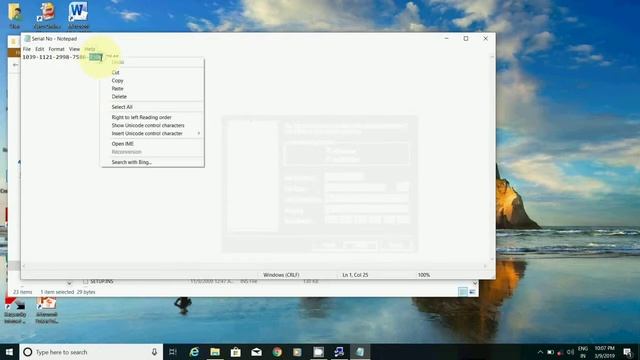Viewport: 640px width, 360px height.
Task: Expand Insert Unicode control character submenu
Action: [152, 133]
